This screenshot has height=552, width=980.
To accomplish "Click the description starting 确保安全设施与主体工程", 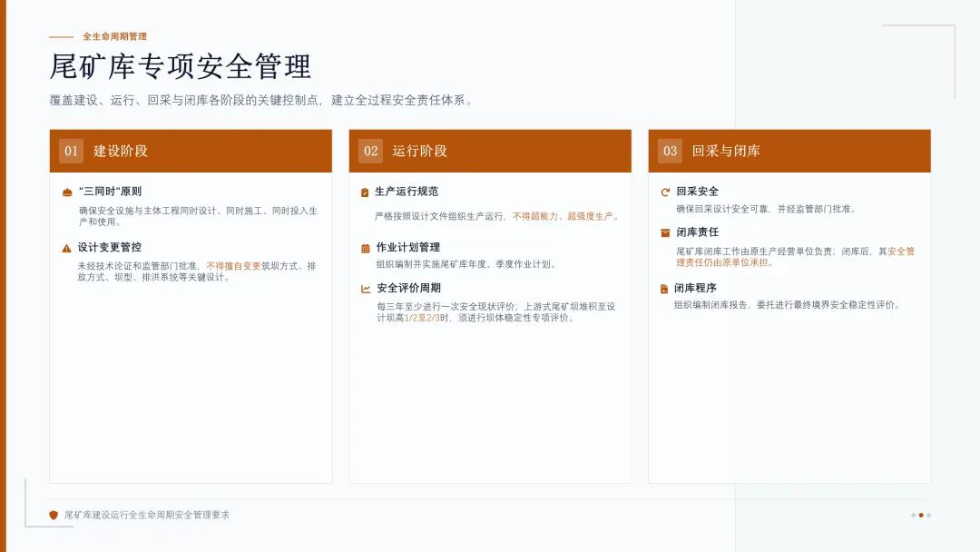I will [198, 216].
